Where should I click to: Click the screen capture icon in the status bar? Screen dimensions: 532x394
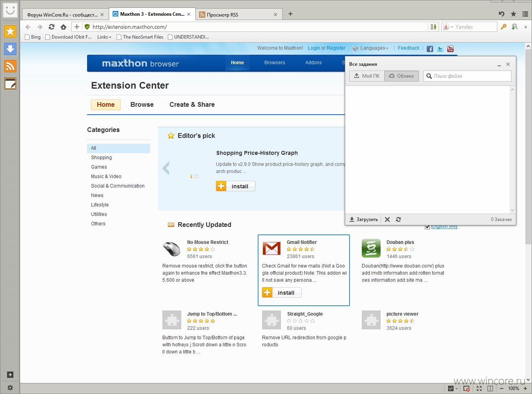(467, 388)
